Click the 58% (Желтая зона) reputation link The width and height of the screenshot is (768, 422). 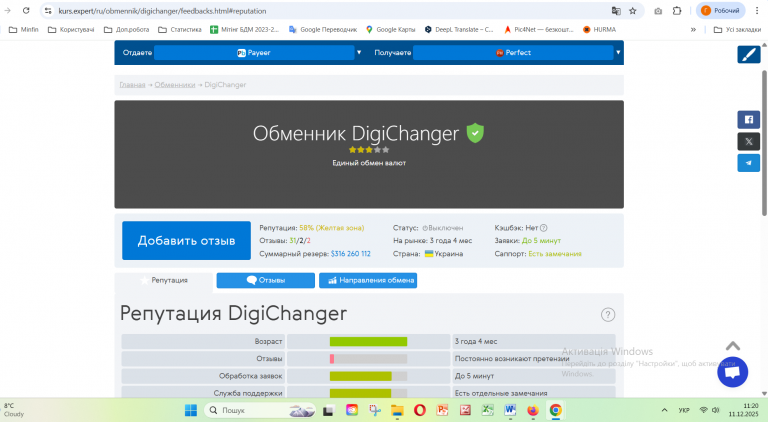pyautogui.click(x=332, y=228)
